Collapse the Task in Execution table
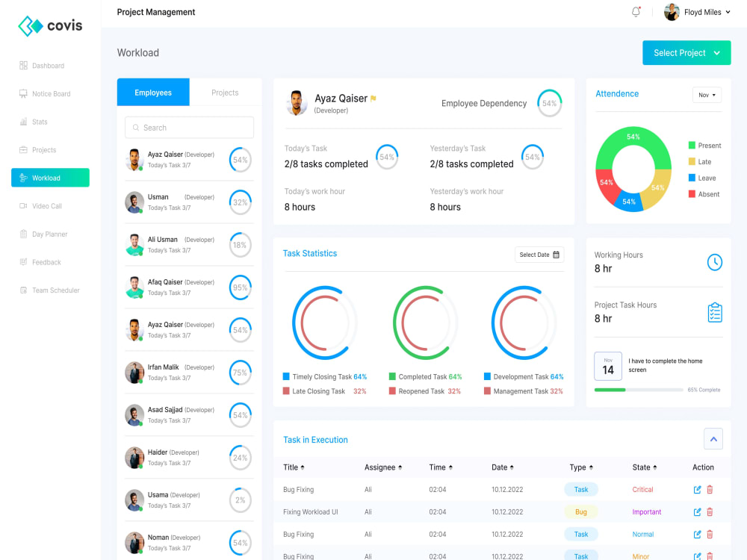This screenshot has width=747, height=560. click(x=713, y=440)
